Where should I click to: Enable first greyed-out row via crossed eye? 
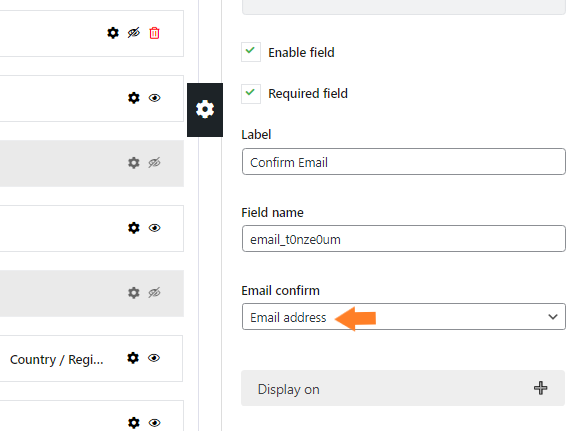tap(154, 163)
